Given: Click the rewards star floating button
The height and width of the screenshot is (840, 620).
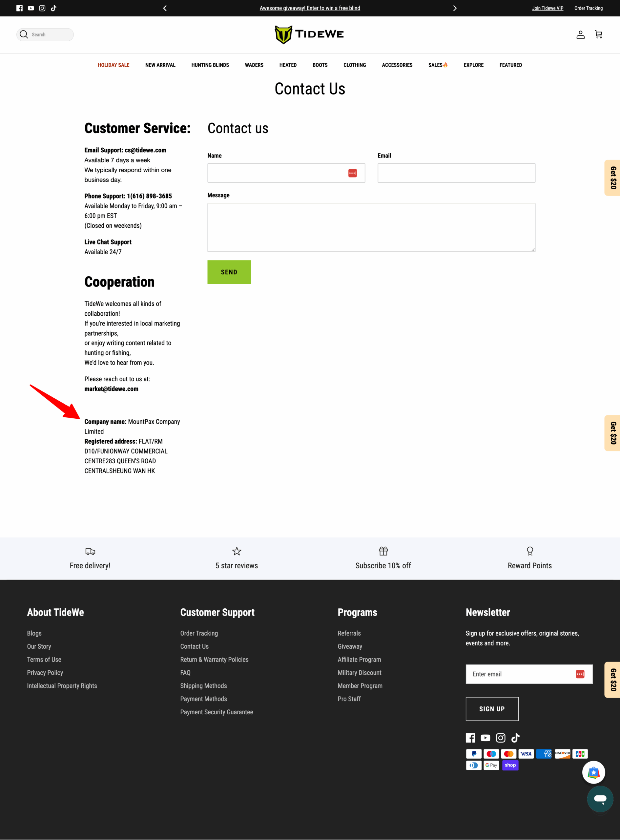Looking at the screenshot, I should [x=593, y=772].
